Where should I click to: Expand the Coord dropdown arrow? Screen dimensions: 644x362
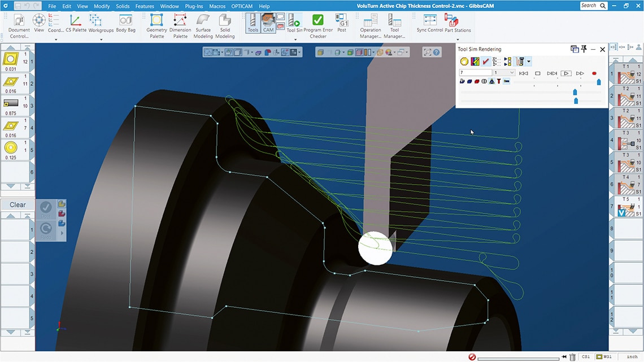point(55,39)
